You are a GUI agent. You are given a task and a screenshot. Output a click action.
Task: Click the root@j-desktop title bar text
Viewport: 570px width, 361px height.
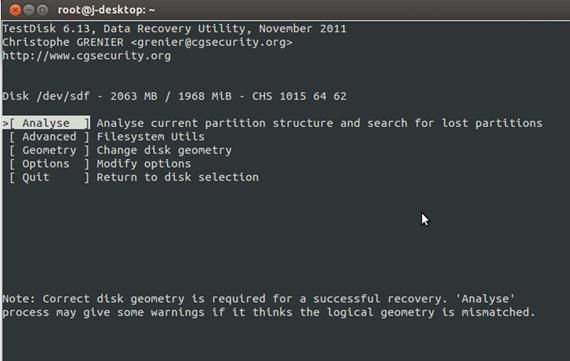(x=106, y=10)
